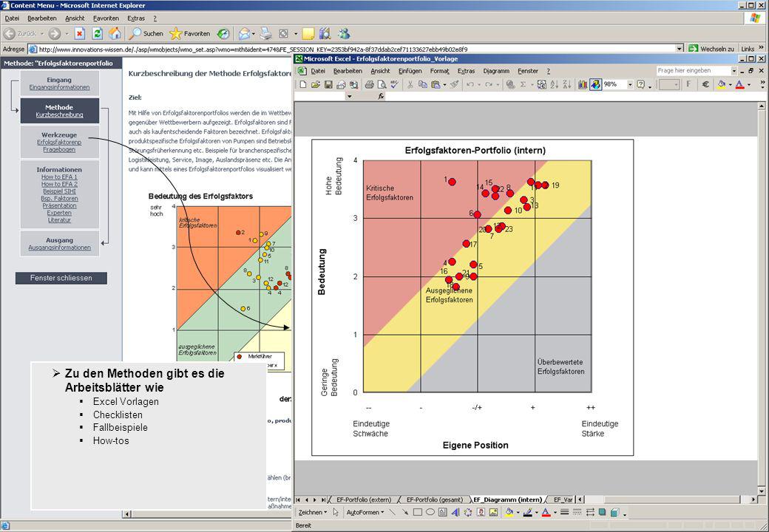This screenshot has width=769, height=532.
Task: Open paste options dropdown in Excel
Action: pos(444,85)
